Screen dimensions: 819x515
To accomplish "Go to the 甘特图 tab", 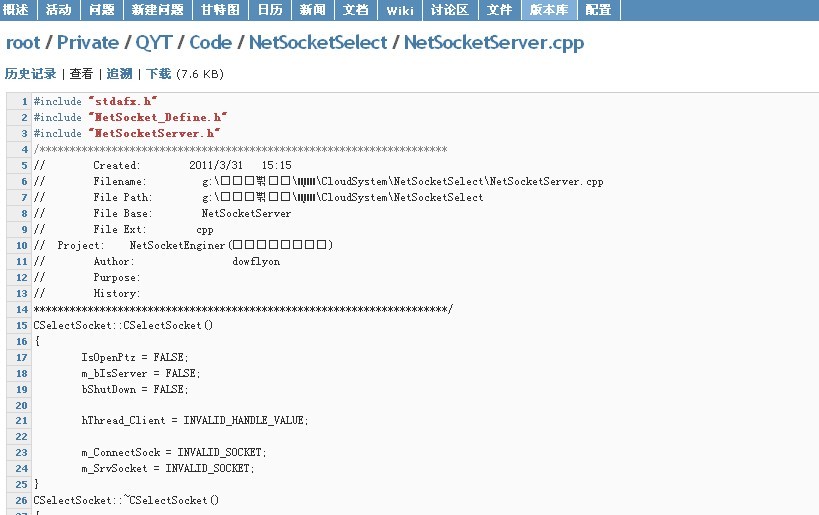I will coord(219,10).
